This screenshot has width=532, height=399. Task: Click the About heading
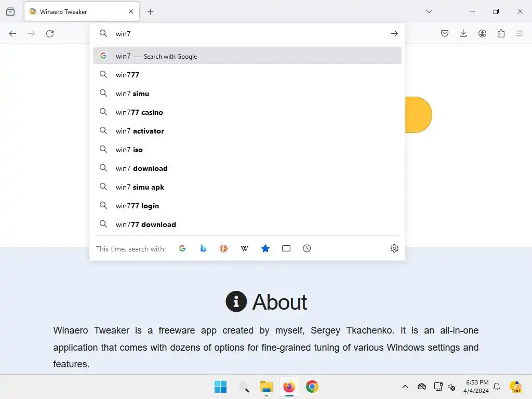point(280,302)
